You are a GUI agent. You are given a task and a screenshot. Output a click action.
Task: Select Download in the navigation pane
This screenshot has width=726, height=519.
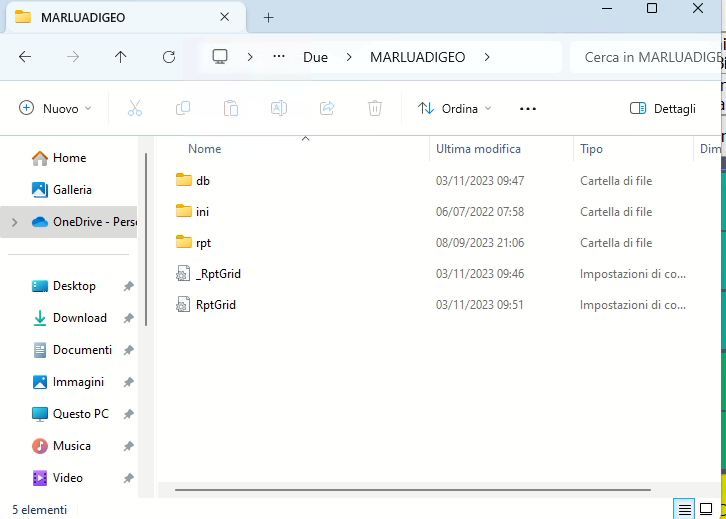pos(79,318)
